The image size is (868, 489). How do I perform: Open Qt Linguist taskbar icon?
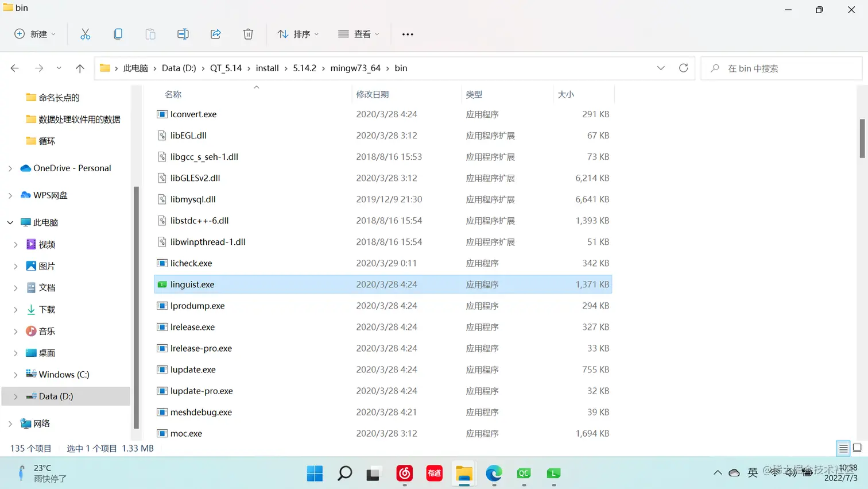click(553, 473)
